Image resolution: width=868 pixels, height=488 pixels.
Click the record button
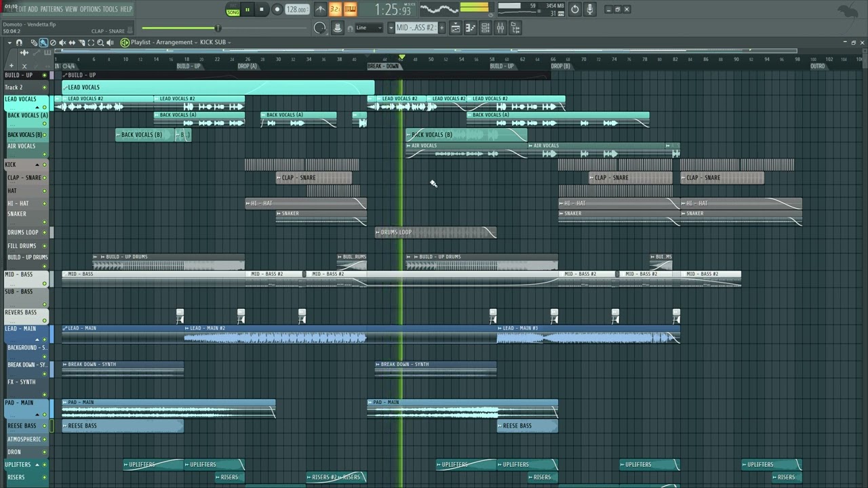pyautogui.click(x=277, y=9)
